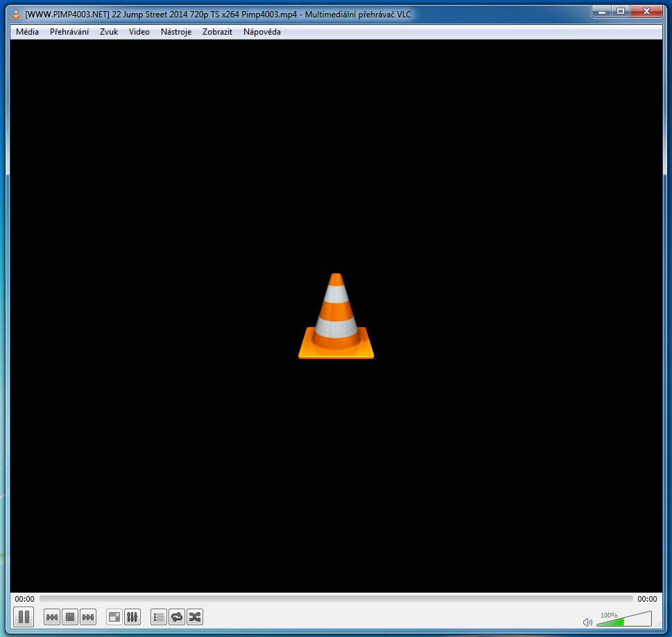Image resolution: width=672 pixels, height=637 pixels.
Task: Click the window resize grip corner
Action: (x=658, y=625)
